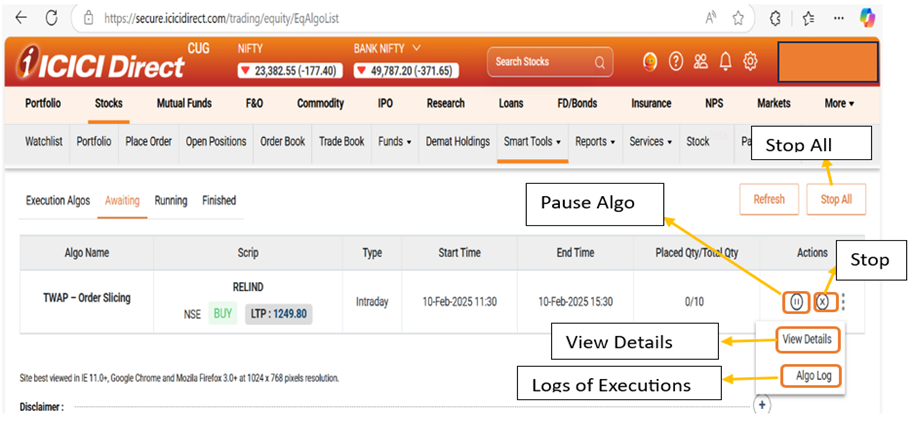913x423 pixels.
Task: Open the refer friends people icon
Action: point(701,62)
